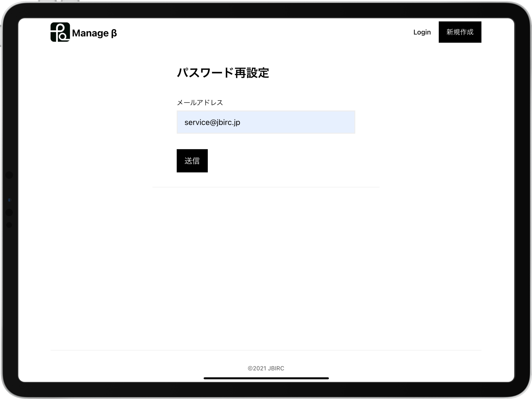532x399 pixels.
Task: Submit the form with 送信 button
Action: coord(192,161)
